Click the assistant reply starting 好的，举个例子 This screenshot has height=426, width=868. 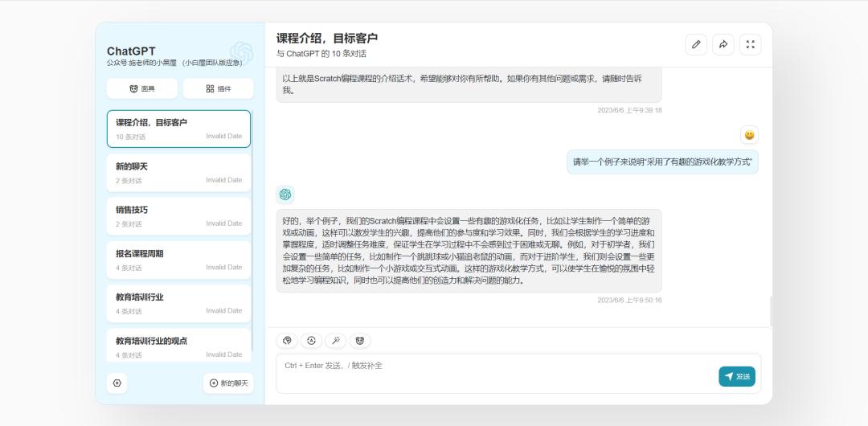469,251
